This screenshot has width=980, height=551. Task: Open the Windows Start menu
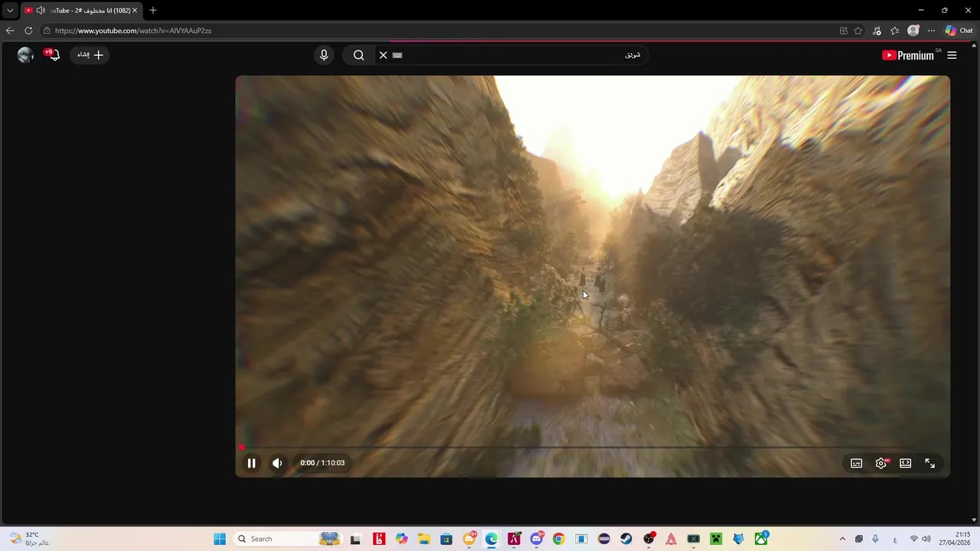point(220,539)
